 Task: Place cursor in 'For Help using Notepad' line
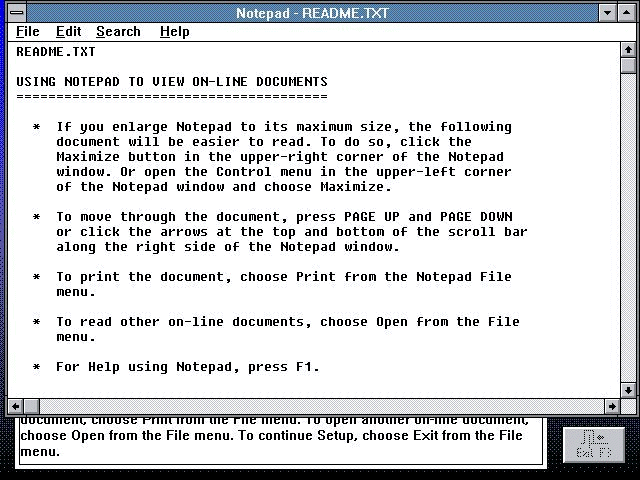point(188,367)
